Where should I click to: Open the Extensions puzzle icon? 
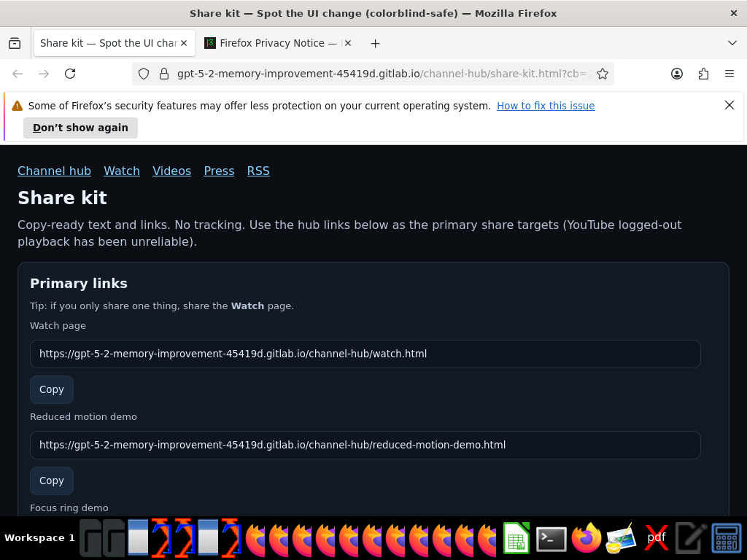703,74
